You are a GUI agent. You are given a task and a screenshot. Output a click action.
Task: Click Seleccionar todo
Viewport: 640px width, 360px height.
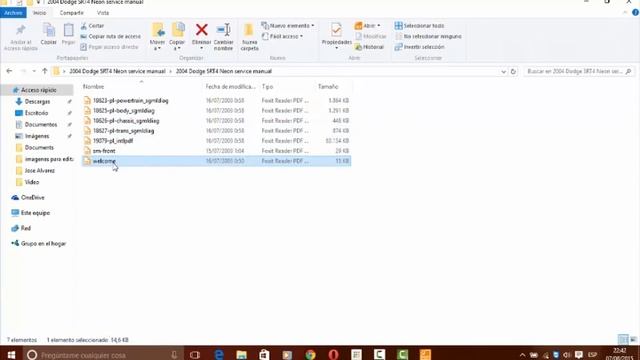point(419,26)
